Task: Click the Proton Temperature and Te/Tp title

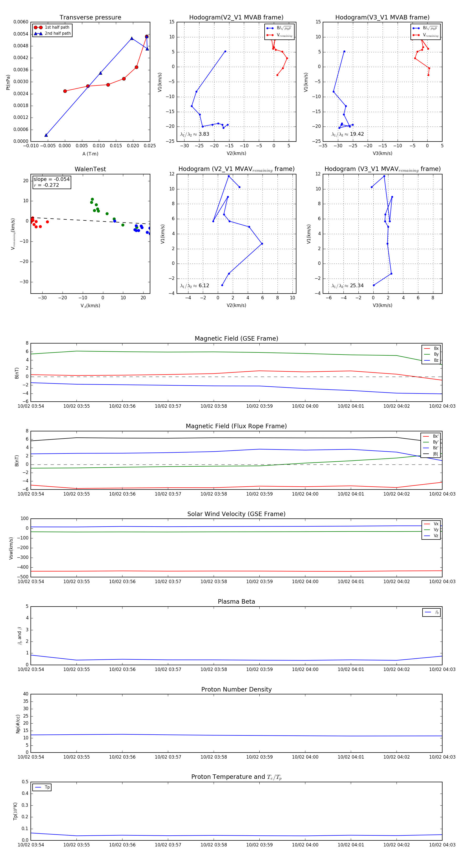Action: click(236, 777)
